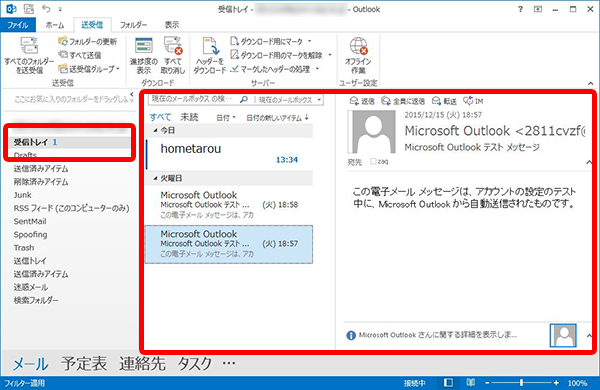Switch to タスク tasks view
This screenshot has height=390, width=600.
coord(194,364)
